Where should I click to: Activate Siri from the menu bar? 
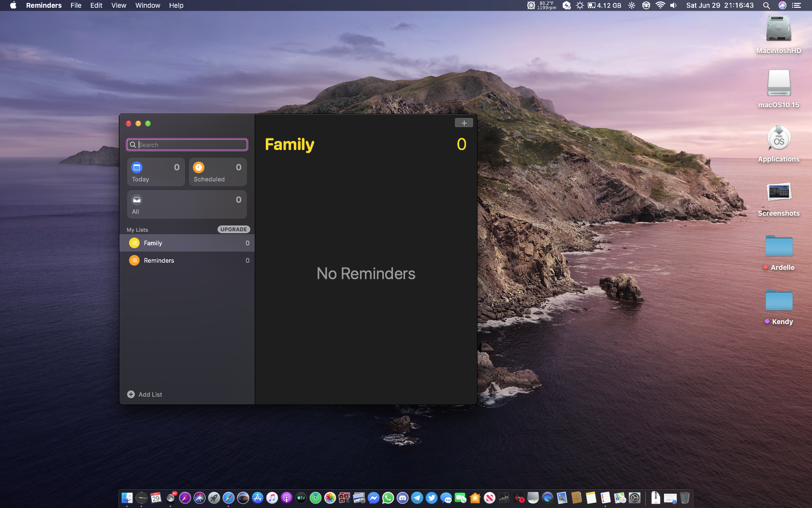(783, 5)
